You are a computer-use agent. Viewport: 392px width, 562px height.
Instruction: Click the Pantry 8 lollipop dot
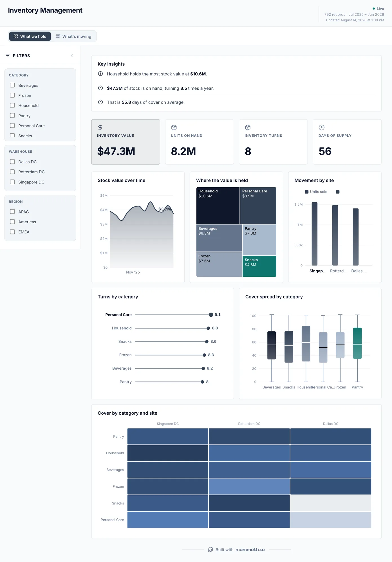point(202,382)
